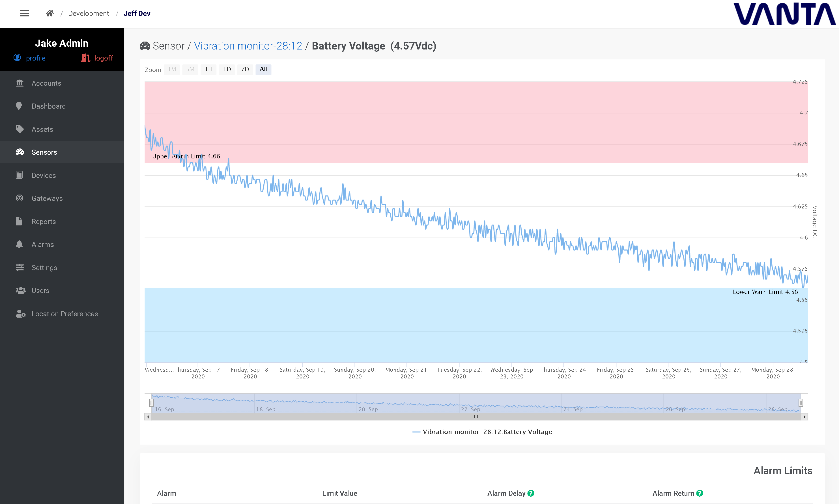Set chart zoom to 1H

[208, 69]
